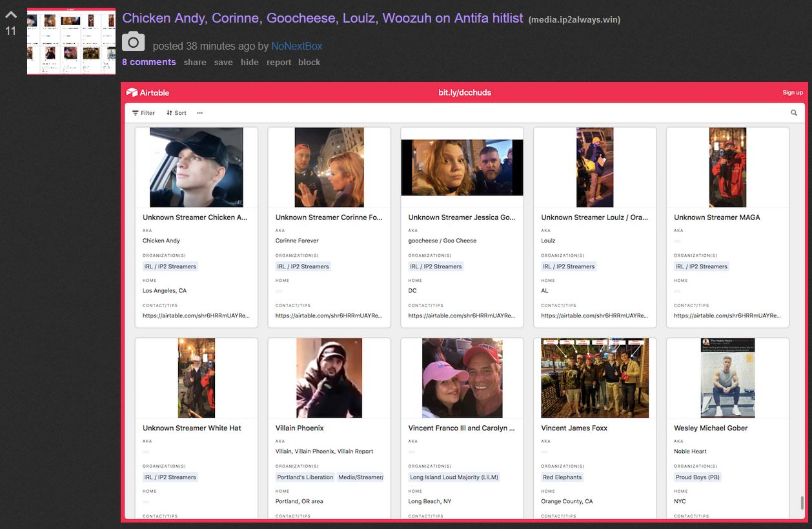Click the report link under the post
The width and height of the screenshot is (812, 529).
tap(279, 62)
